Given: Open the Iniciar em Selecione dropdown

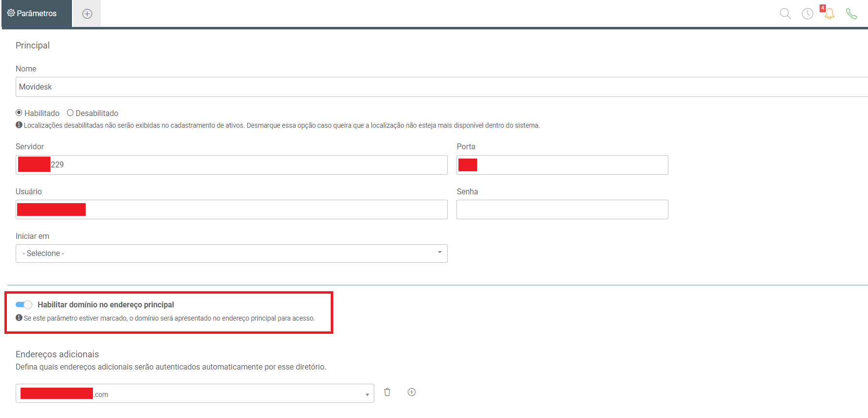Looking at the screenshot, I should [231, 254].
